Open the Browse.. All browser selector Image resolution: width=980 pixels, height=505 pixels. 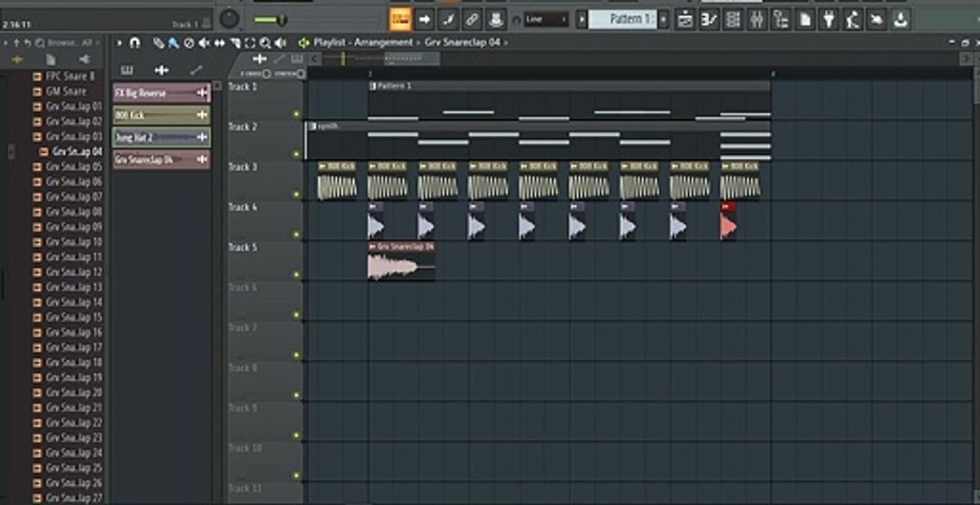pos(70,43)
